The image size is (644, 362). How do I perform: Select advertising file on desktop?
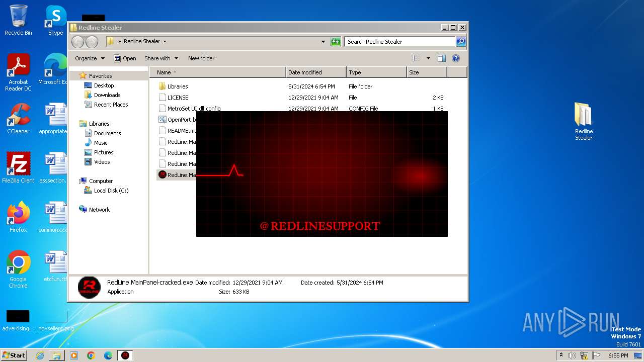point(18,320)
